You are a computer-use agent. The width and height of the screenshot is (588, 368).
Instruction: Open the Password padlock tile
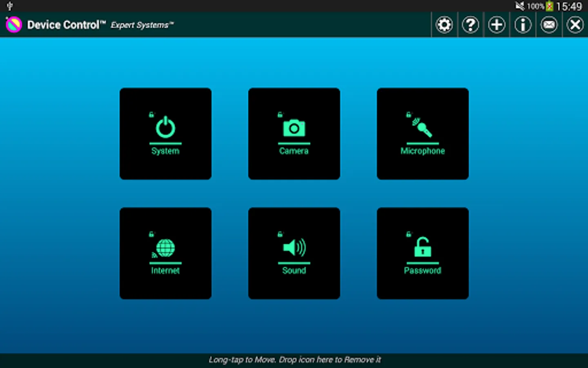(423, 253)
